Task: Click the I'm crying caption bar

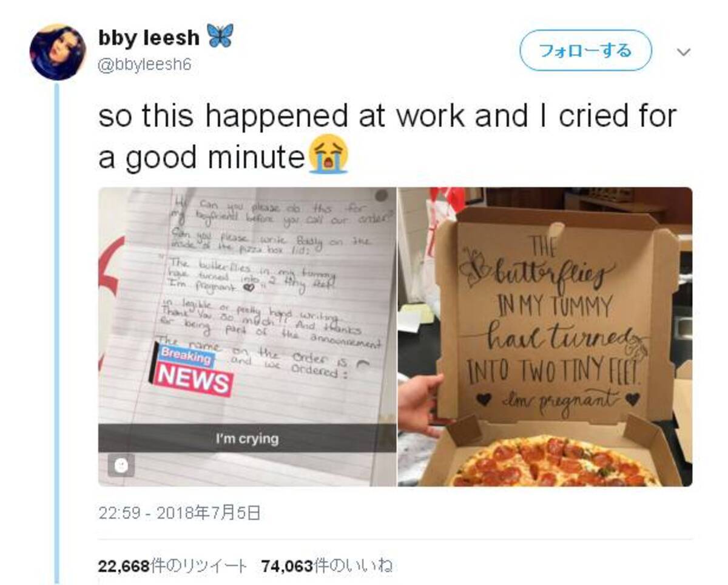Action: coord(247,438)
